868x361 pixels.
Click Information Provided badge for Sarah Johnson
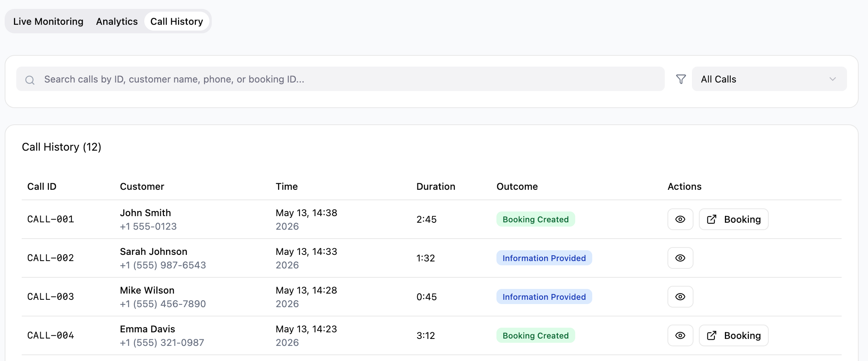click(544, 258)
